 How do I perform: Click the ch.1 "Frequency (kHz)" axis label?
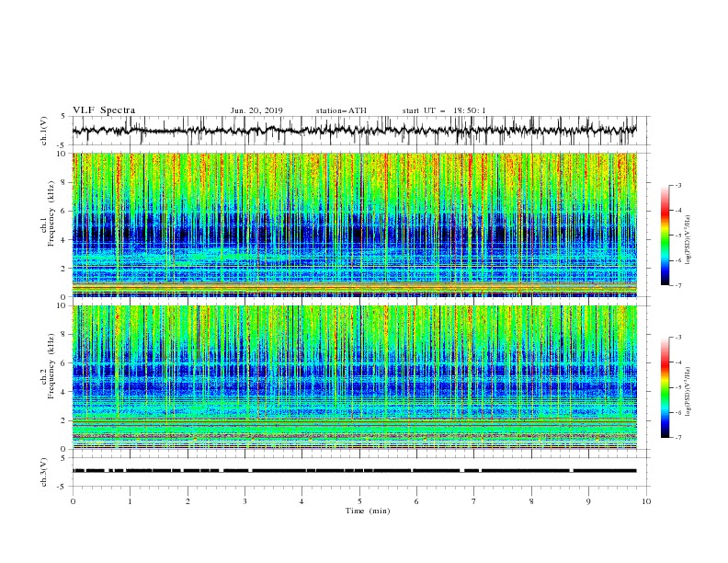[x=51, y=212]
